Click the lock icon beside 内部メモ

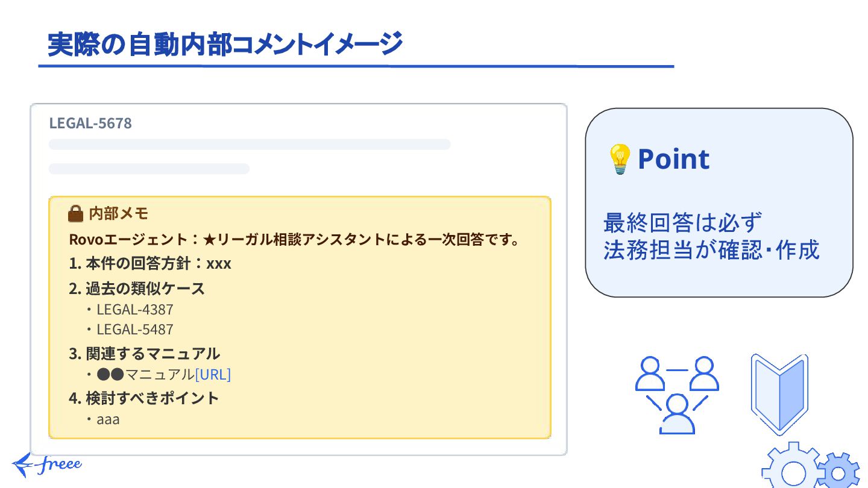pyautogui.click(x=75, y=213)
